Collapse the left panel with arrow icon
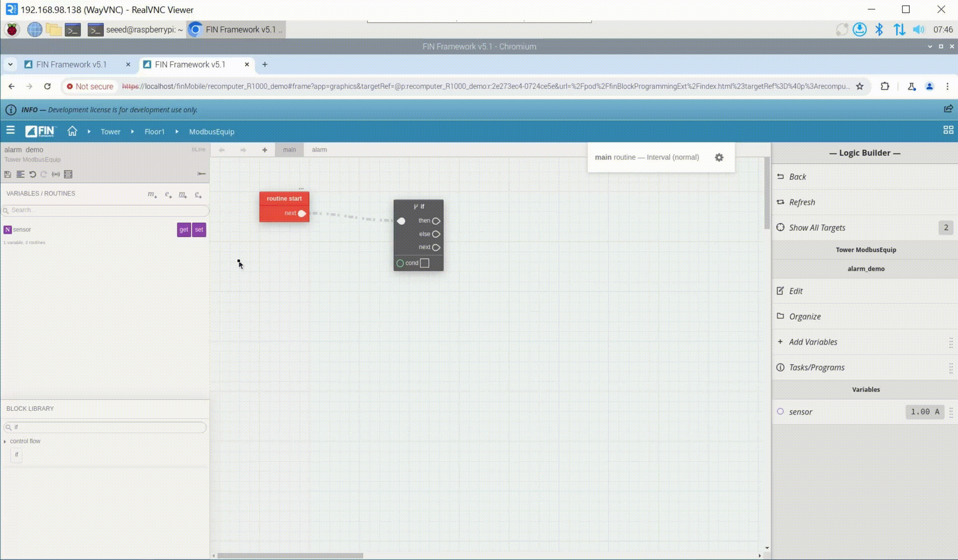Screen dimensions: 958x560 (x=201, y=174)
